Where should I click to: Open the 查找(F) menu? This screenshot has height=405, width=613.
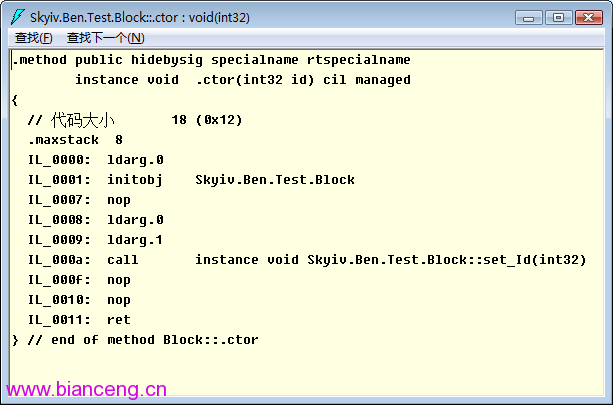coord(34,38)
